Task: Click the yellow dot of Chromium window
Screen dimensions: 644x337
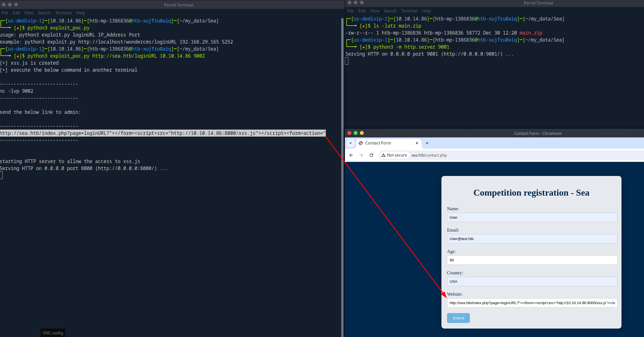Action: tap(362, 133)
